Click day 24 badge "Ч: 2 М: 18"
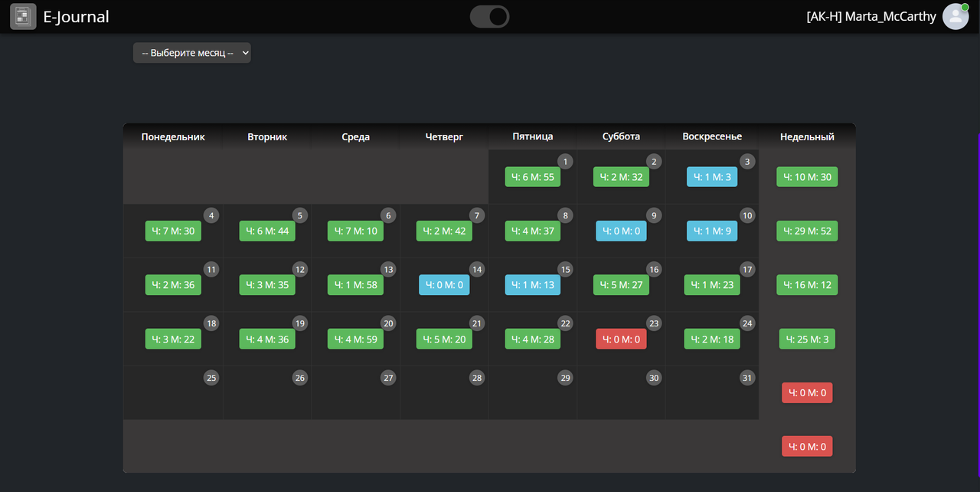 [x=712, y=339]
